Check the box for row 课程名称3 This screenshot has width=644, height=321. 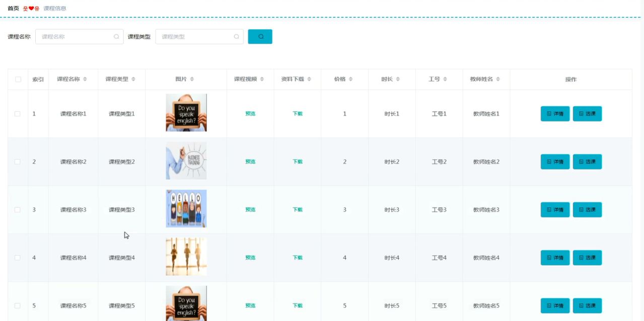[x=18, y=209]
